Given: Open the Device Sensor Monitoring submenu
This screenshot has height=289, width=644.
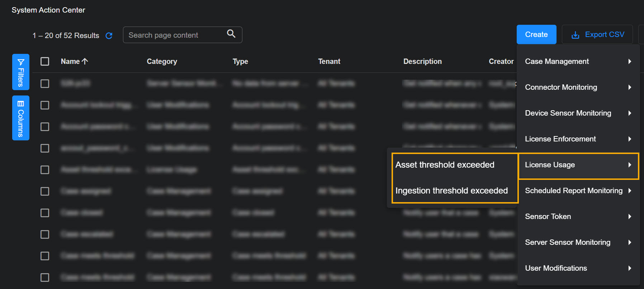Looking at the screenshot, I should click(x=578, y=113).
